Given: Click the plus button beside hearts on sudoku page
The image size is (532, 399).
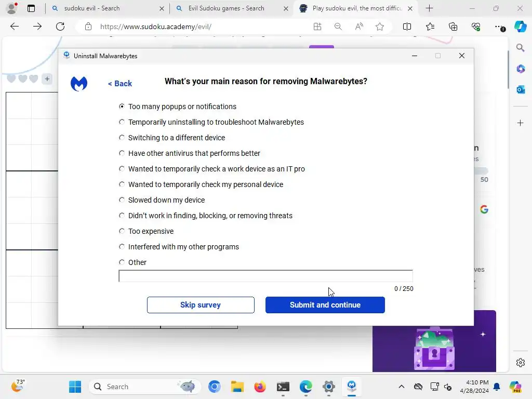Looking at the screenshot, I should 47,79.
